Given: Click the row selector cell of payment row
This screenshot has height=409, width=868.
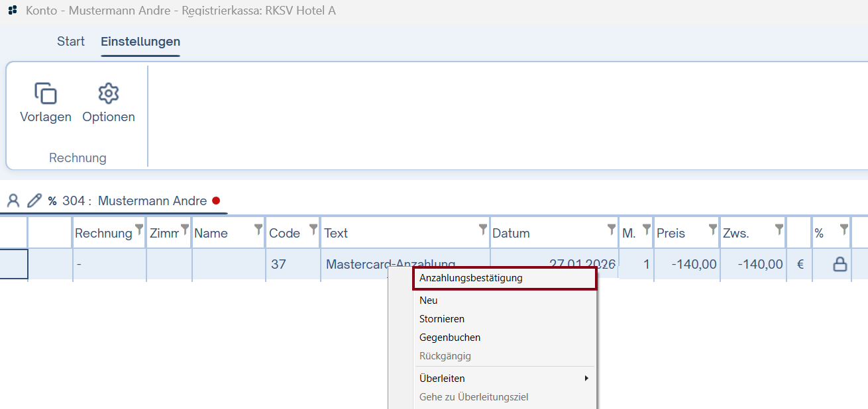Looking at the screenshot, I should click(13, 265).
